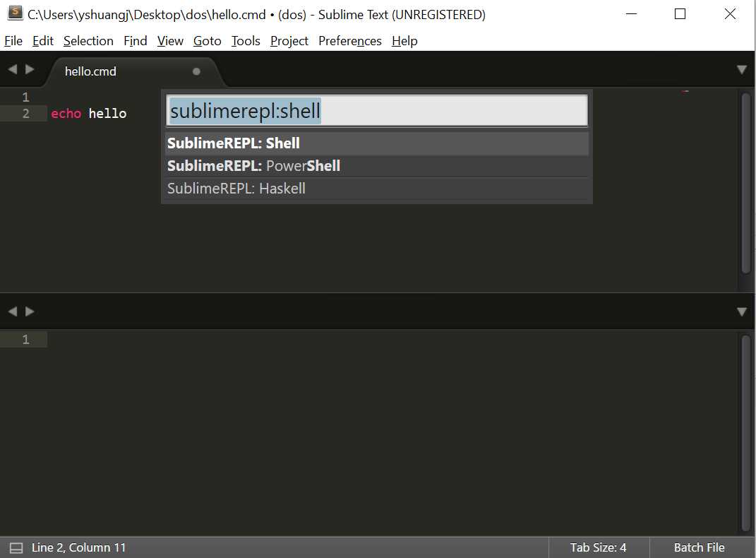756x558 pixels.
Task: Open tab list dropdown in lower pane
Action: (x=742, y=312)
